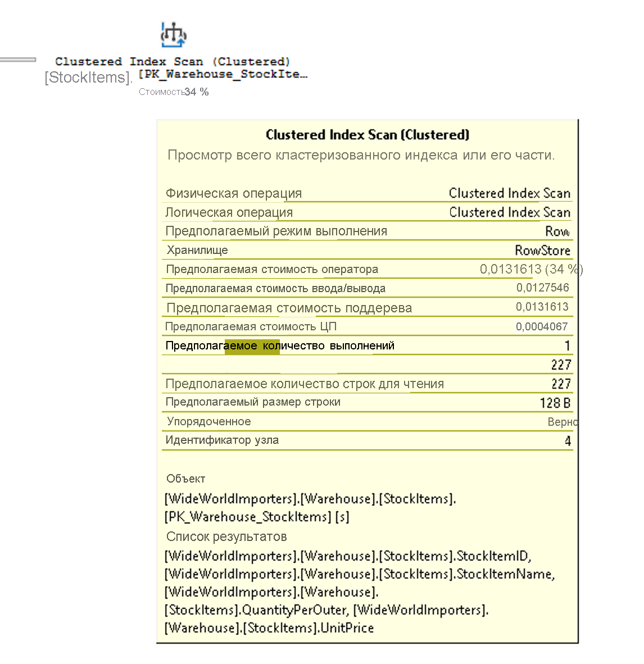
Task: Click the Список результатов heading
Action: point(226,536)
